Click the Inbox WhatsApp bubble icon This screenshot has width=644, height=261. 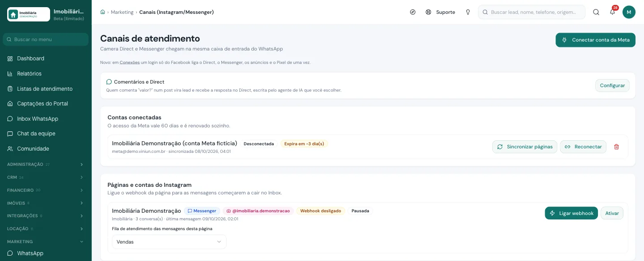[10, 119]
